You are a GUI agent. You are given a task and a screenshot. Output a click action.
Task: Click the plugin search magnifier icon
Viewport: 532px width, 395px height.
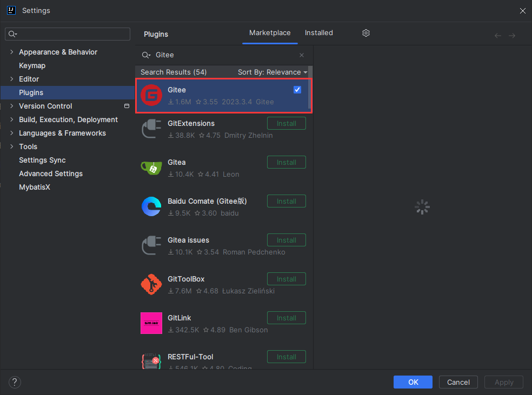(x=146, y=55)
